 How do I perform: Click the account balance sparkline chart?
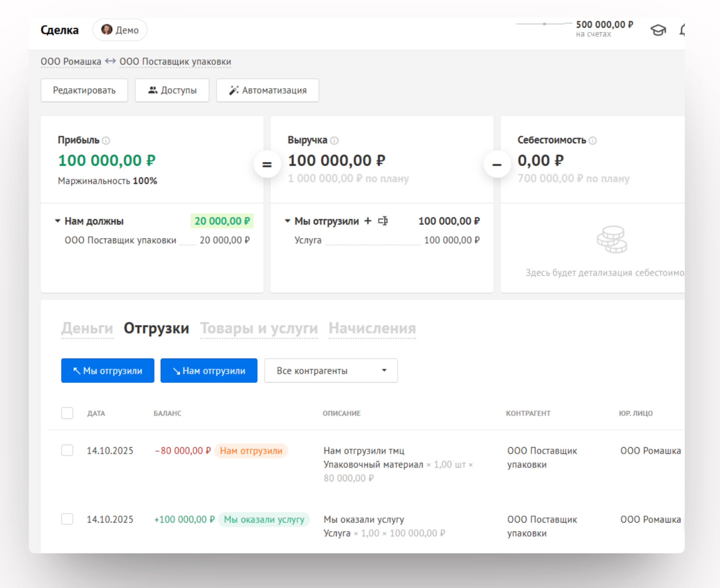coord(544,24)
